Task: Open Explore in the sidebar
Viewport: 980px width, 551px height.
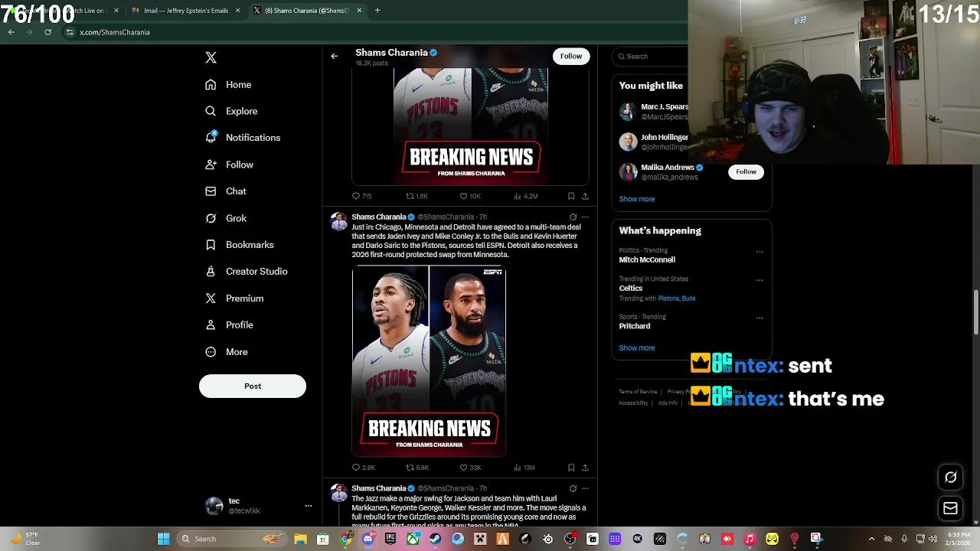Action: pos(231,111)
